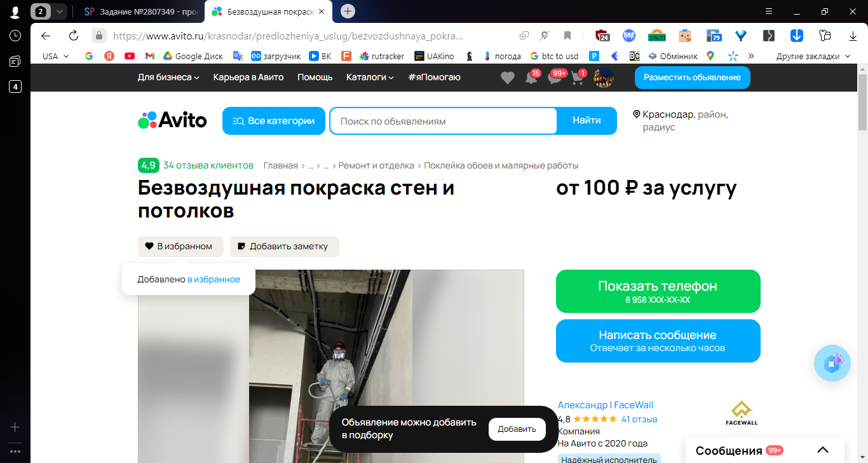The height and width of the screenshot is (463, 868).
Task: Open Все категории list
Action: click(x=274, y=121)
